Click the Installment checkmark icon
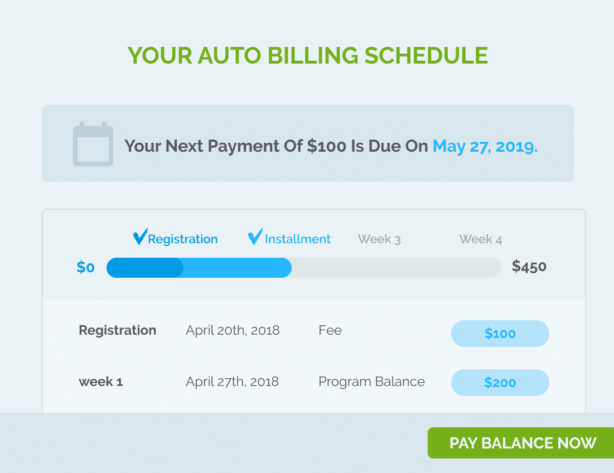The width and height of the screenshot is (614, 473). click(255, 237)
